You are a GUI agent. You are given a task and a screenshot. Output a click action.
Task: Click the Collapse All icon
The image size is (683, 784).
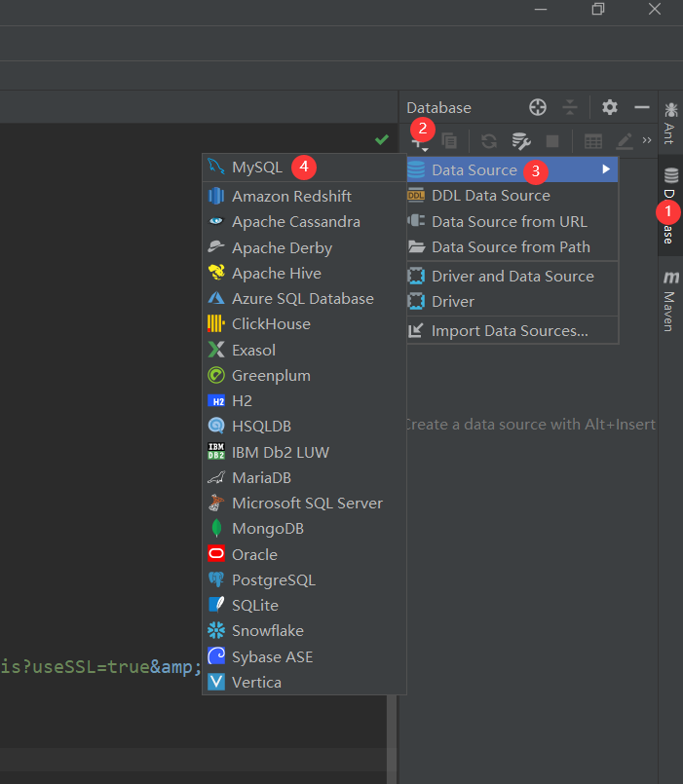pyautogui.click(x=570, y=107)
